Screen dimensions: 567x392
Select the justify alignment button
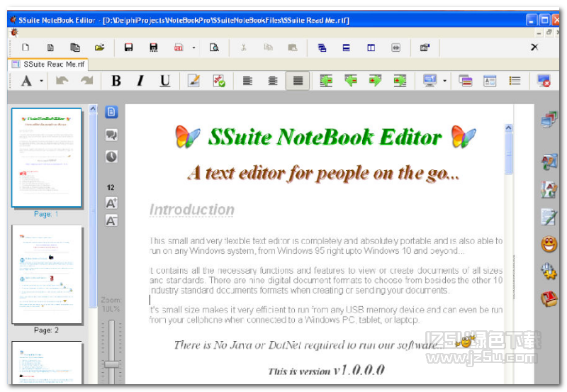298,81
